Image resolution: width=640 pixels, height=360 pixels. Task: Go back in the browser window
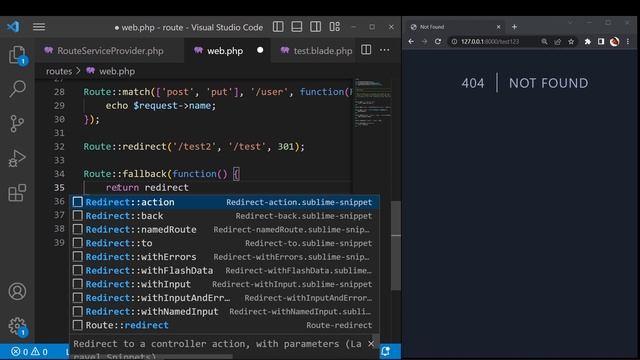[x=411, y=41]
